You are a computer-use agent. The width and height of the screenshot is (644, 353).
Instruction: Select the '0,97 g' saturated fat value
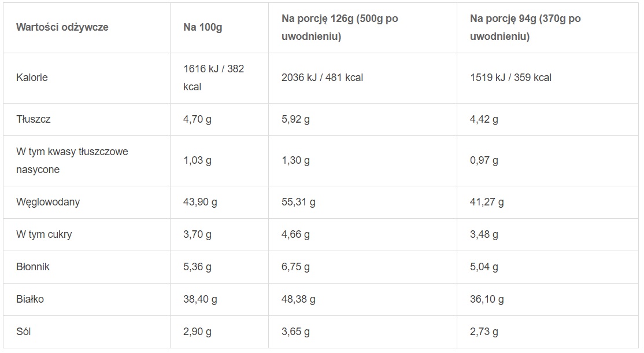[x=484, y=161]
